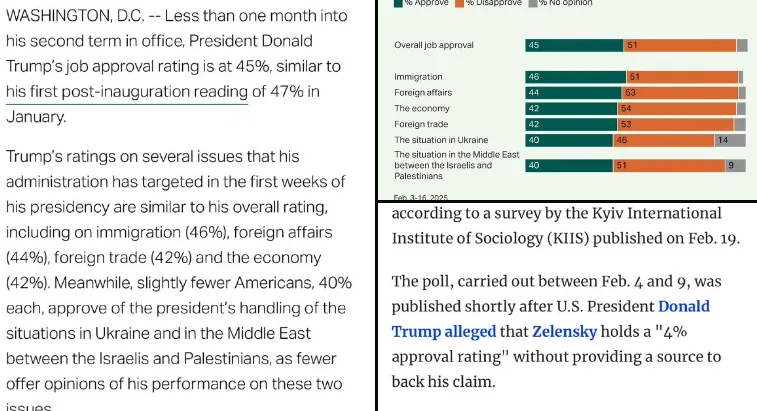This screenshot has width=757, height=411.
Task: Click the Ukraine 46% disapprove bar segment
Action: click(663, 140)
